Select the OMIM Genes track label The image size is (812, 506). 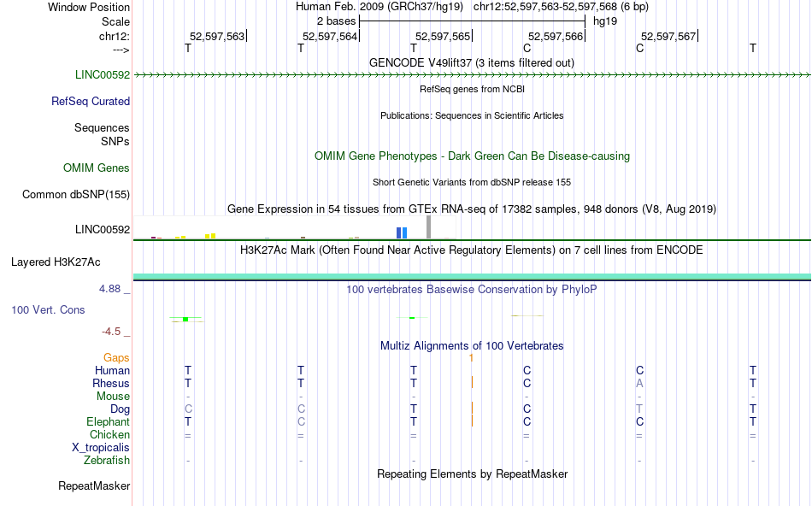coord(97,168)
